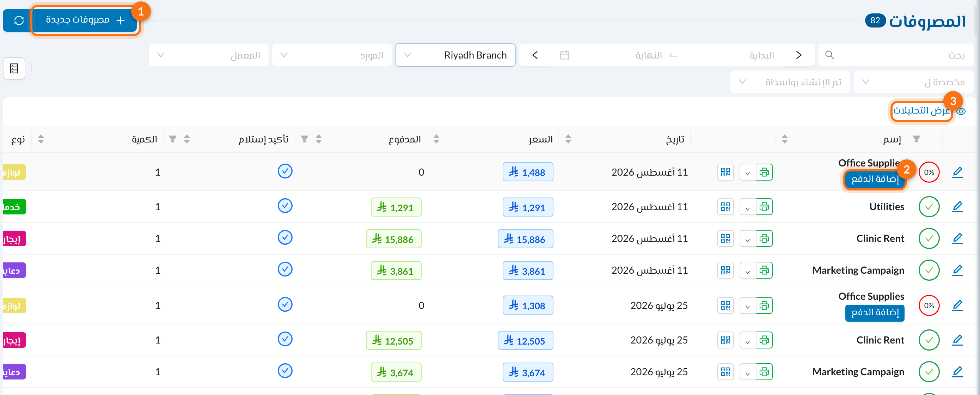The width and height of the screenshot is (980, 395).
Task: Toggle receipt confirmation on first Office Supplies row
Action: tap(285, 171)
